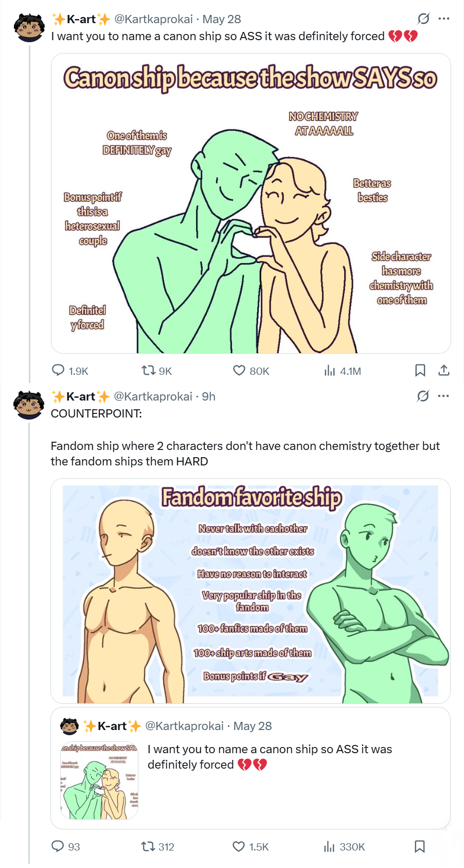Screen dimensions: 464x868
Task: Open the quoted tweet from May 28
Action: tap(251, 768)
